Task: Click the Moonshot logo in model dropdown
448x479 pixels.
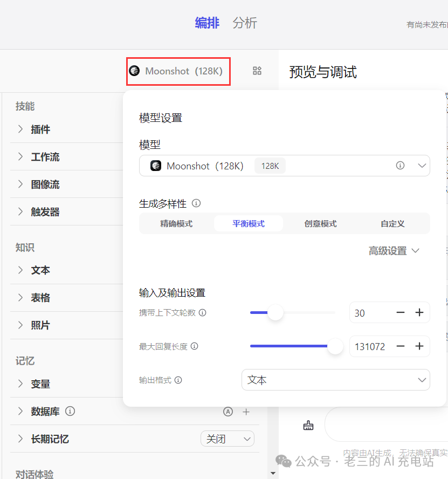Action: tap(156, 166)
